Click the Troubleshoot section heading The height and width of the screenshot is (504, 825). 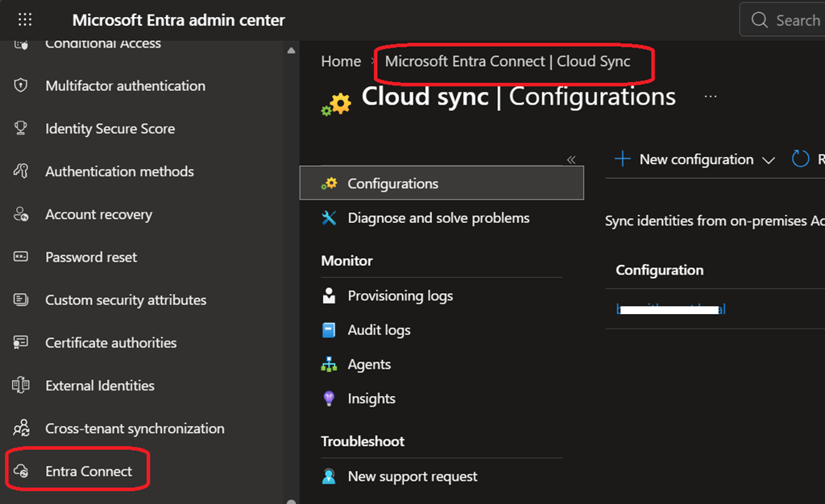(x=363, y=441)
